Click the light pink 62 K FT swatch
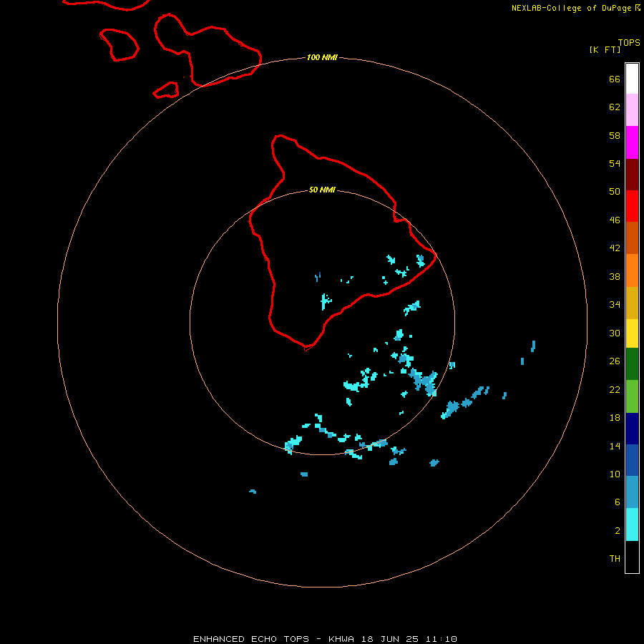This screenshot has width=644, height=644. point(632,110)
